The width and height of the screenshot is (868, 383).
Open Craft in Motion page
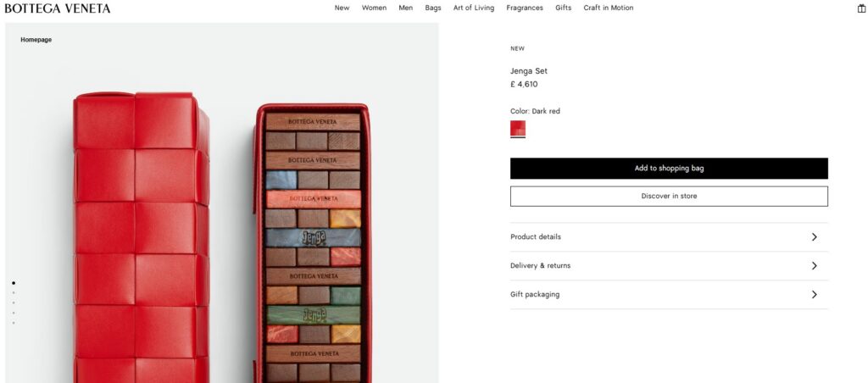point(609,8)
